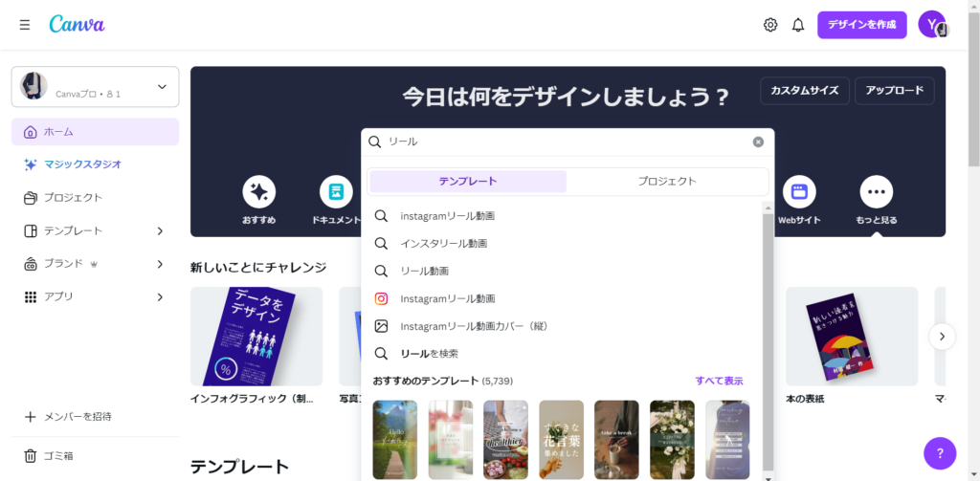Viewport: 980px width, 481px height.
Task: Expand the Canvaプロ team switcher
Action: tap(95, 87)
